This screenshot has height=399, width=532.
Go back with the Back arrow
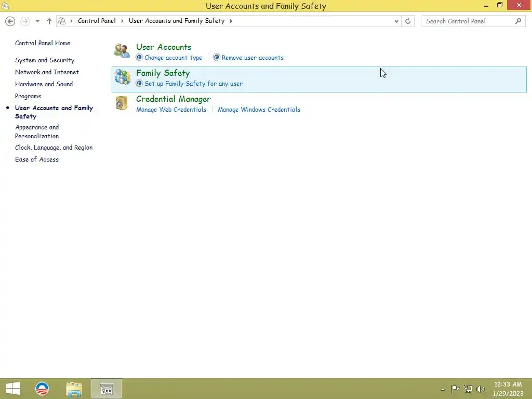10,21
